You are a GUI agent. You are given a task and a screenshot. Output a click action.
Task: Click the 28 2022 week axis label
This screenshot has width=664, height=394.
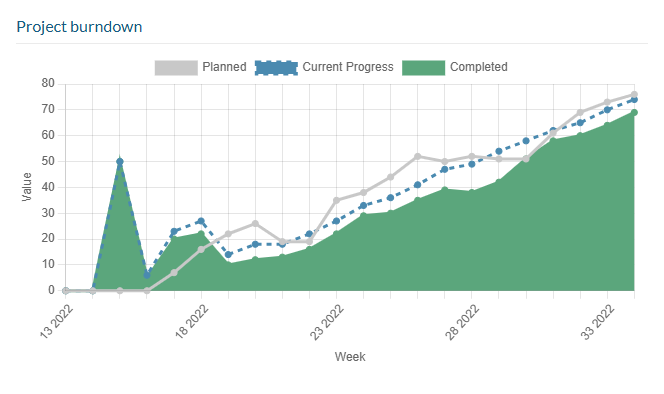click(462, 322)
